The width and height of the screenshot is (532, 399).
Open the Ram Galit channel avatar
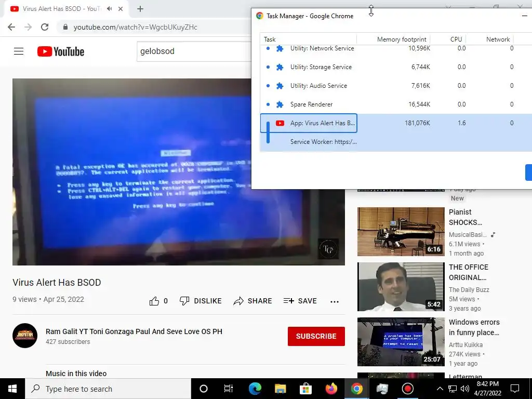tap(25, 336)
